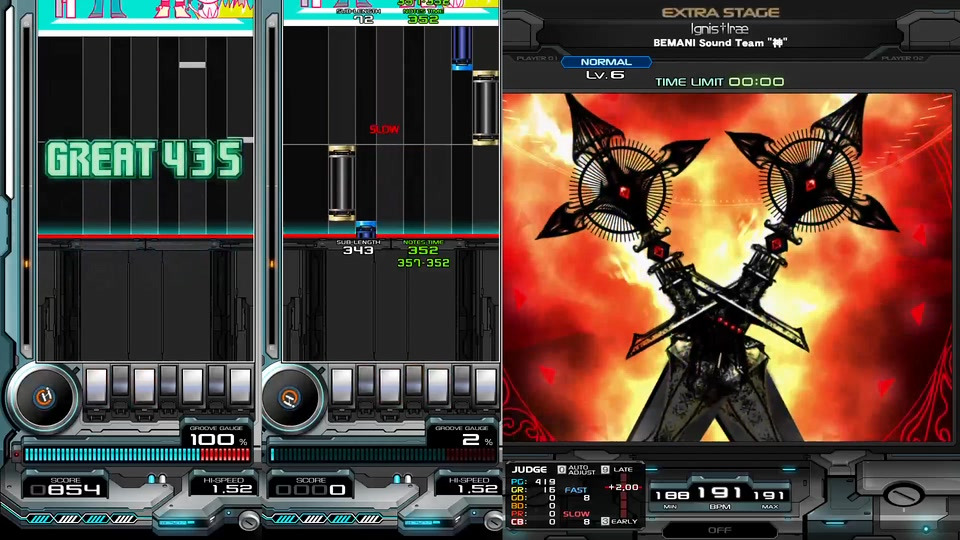Image resolution: width=960 pixels, height=540 pixels.
Task: Click the GD: 0 count
Action: coord(533,498)
